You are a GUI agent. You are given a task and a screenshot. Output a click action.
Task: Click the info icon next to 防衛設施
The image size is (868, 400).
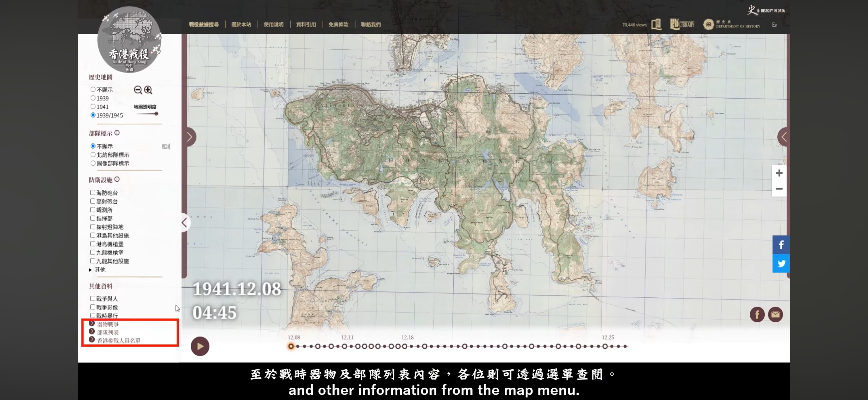tap(117, 180)
